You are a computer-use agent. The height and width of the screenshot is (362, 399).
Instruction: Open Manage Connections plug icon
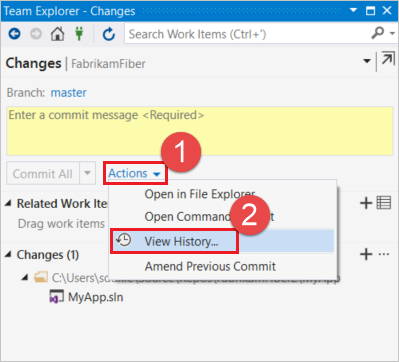[x=79, y=34]
